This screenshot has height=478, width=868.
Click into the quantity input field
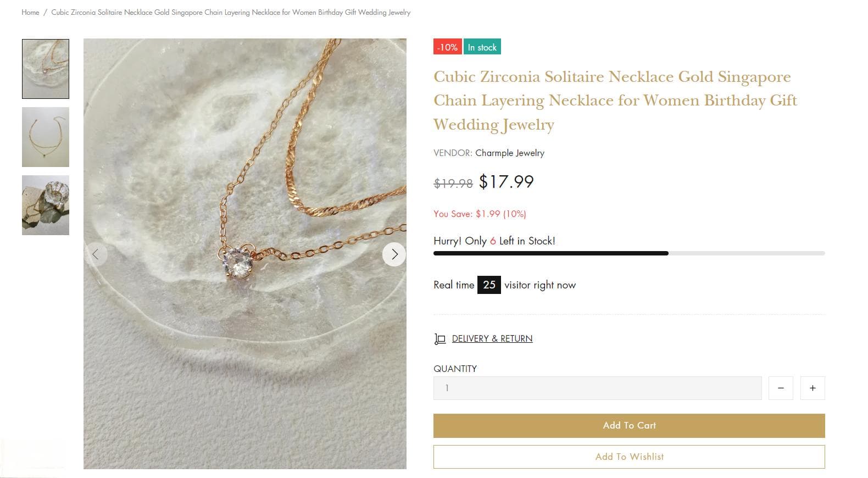pos(598,388)
